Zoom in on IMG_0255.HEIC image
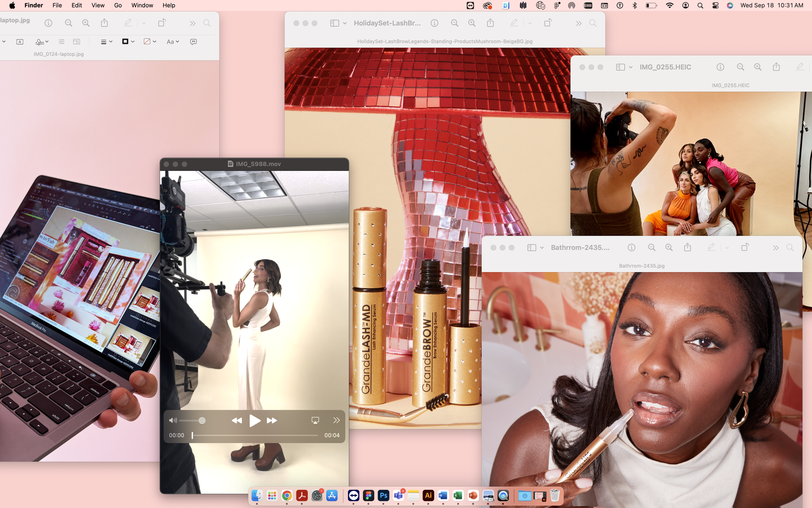 (758, 67)
